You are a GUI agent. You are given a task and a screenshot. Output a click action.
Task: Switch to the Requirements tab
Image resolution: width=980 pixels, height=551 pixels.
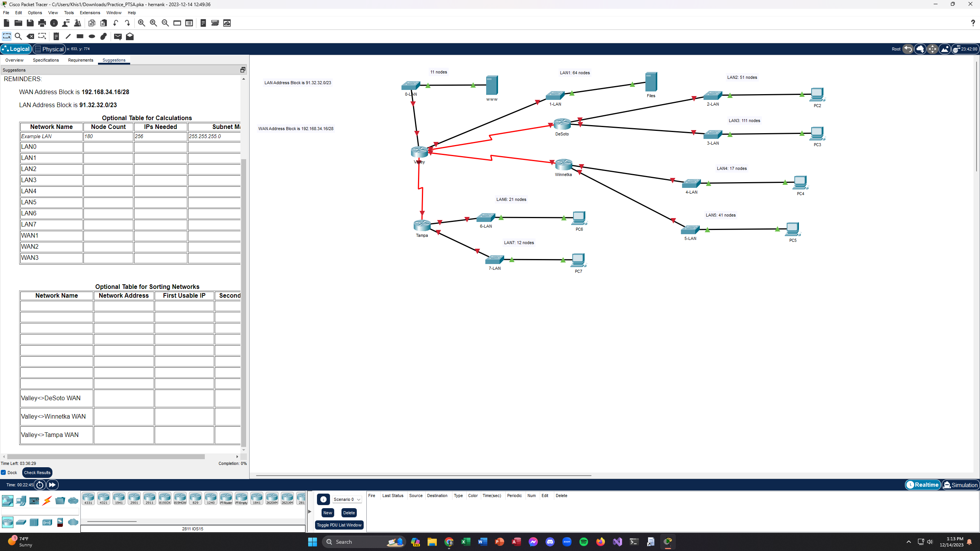tap(80, 60)
